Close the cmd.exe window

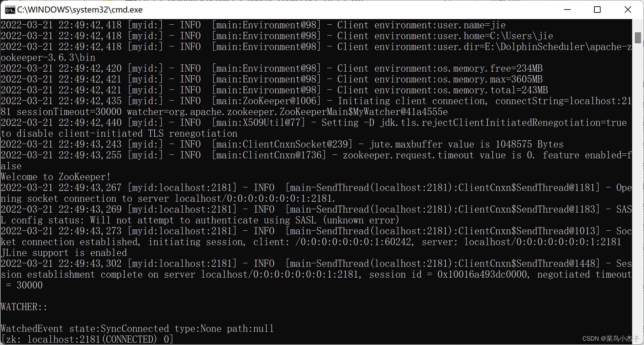628,10
